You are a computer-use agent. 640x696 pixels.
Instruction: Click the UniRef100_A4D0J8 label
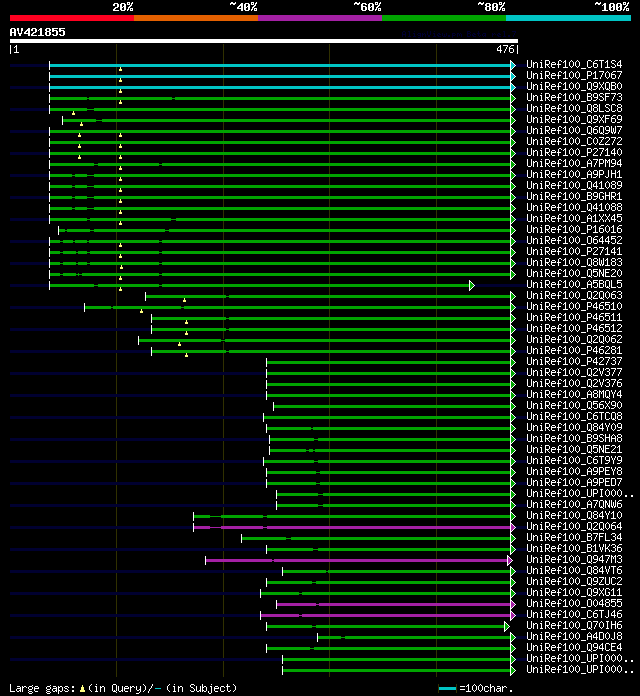click(x=574, y=637)
